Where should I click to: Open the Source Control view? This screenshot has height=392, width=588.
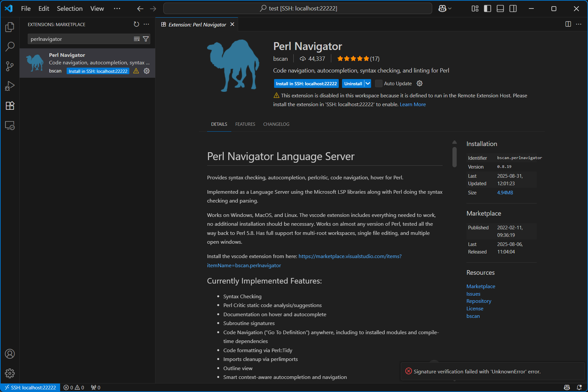10,66
